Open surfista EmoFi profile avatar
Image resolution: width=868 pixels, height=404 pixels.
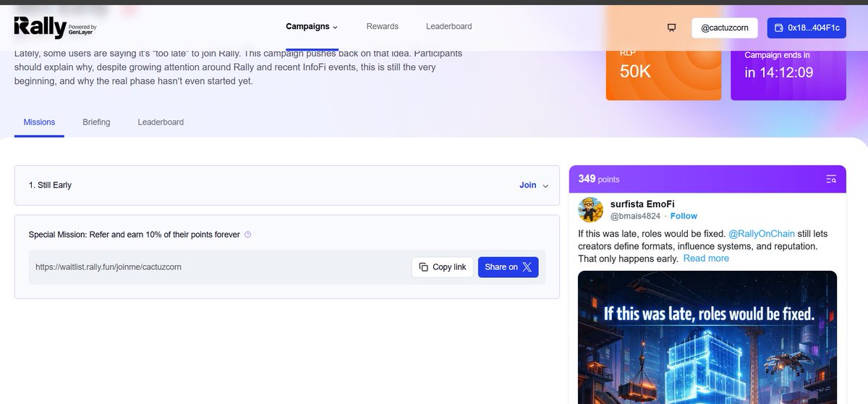591,210
